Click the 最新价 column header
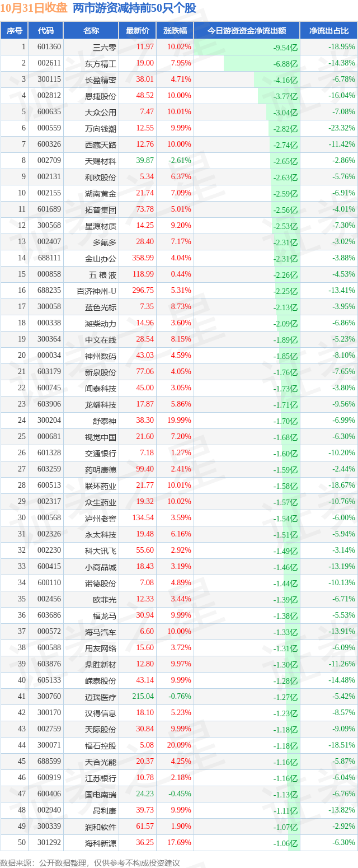The width and height of the screenshot is (358, 868). click(x=138, y=31)
